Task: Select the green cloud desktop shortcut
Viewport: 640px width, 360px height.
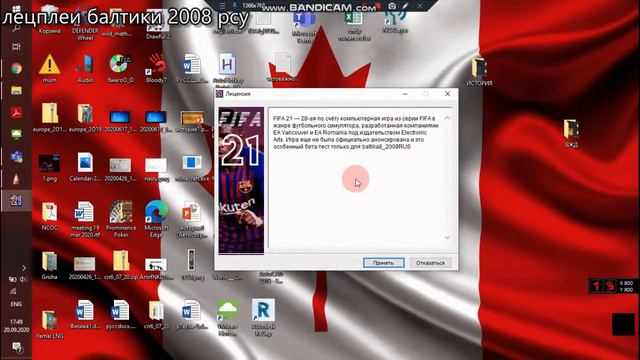Action: (x=227, y=318)
